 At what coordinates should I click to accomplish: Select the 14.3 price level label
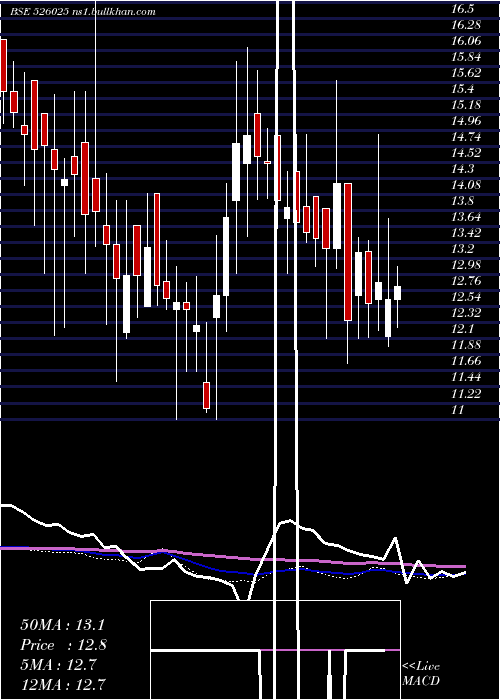point(462,169)
